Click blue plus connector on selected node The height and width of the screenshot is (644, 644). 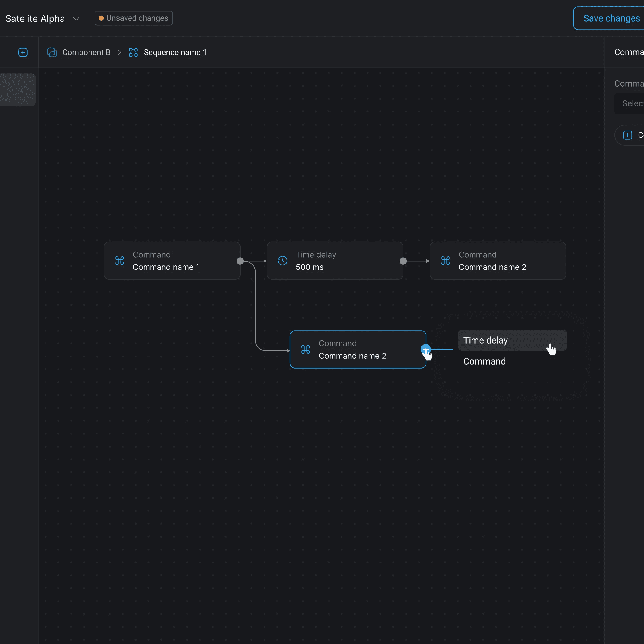pyautogui.click(x=425, y=349)
